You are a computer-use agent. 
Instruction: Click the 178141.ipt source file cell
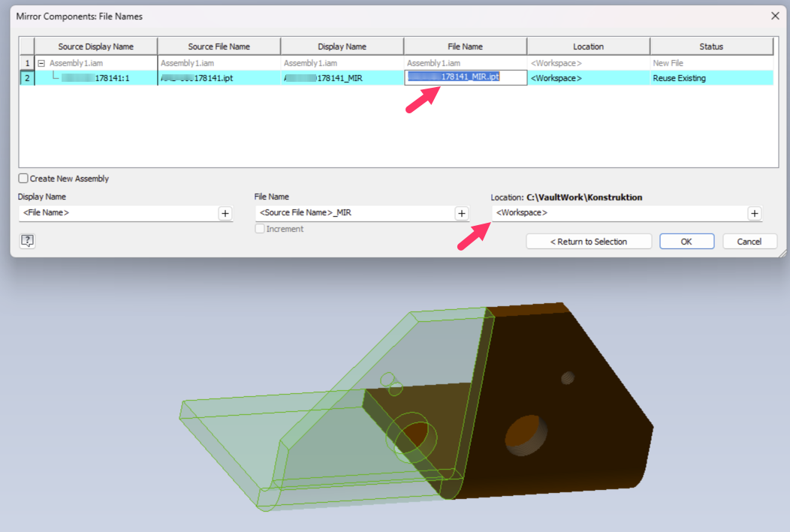(x=219, y=78)
